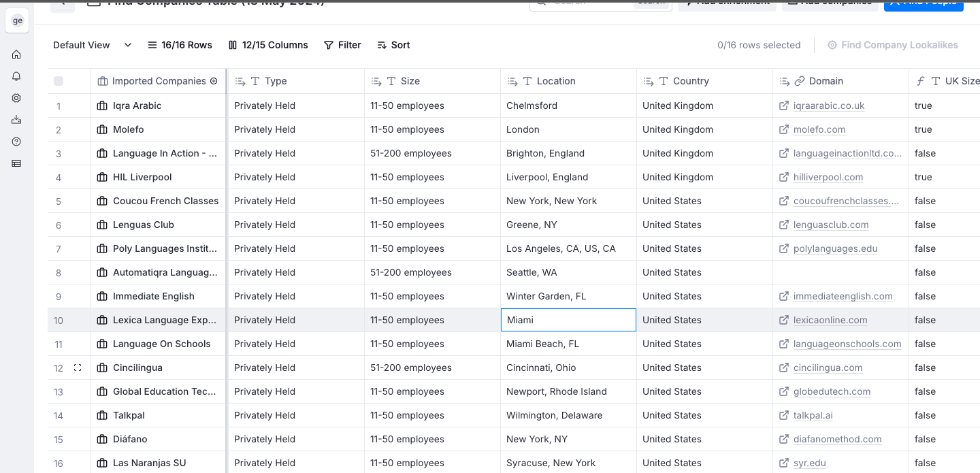Image resolution: width=980 pixels, height=473 pixels.
Task: Open the 16/16 Rows selector
Action: point(180,45)
